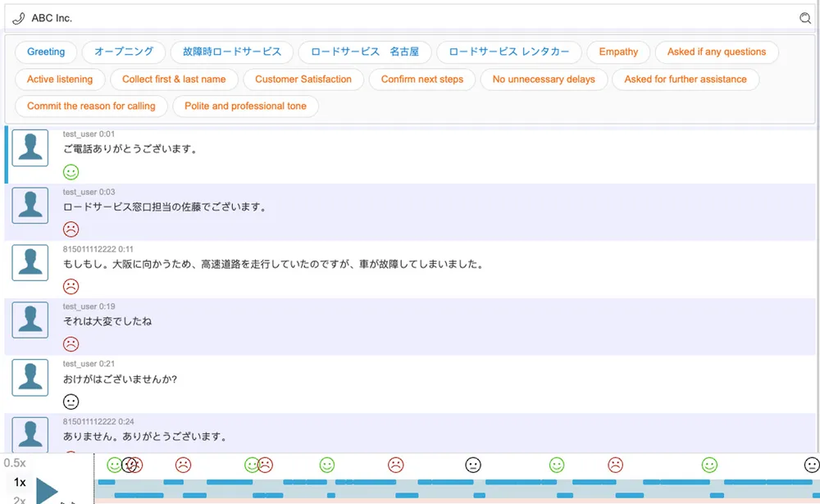820x504 pixels.
Task: Click the avatar for the 0:11 caller message
Action: pos(30,262)
